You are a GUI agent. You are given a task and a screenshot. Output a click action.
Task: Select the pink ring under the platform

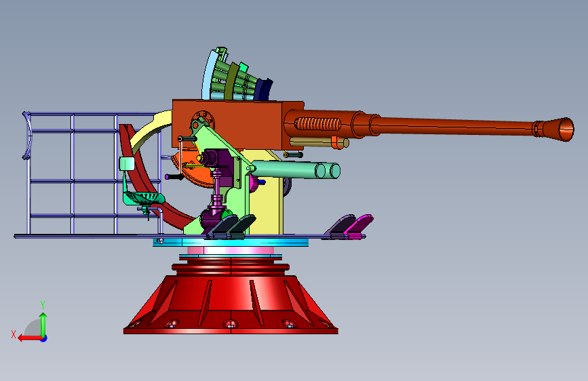click(x=231, y=250)
